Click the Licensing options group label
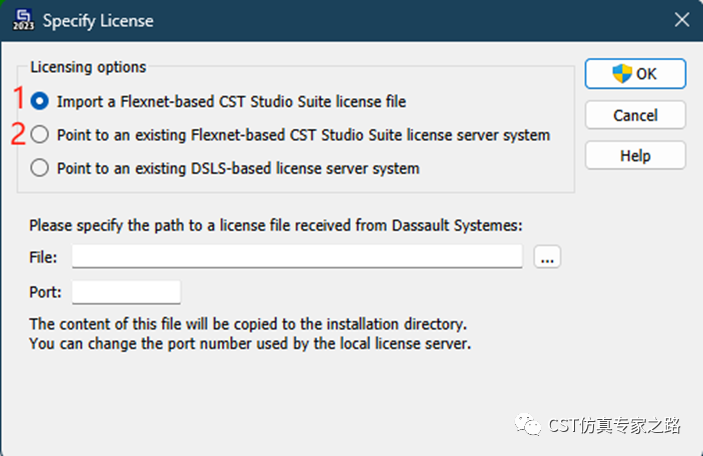This screenshot has width=703, height=456. coord(88,67)
